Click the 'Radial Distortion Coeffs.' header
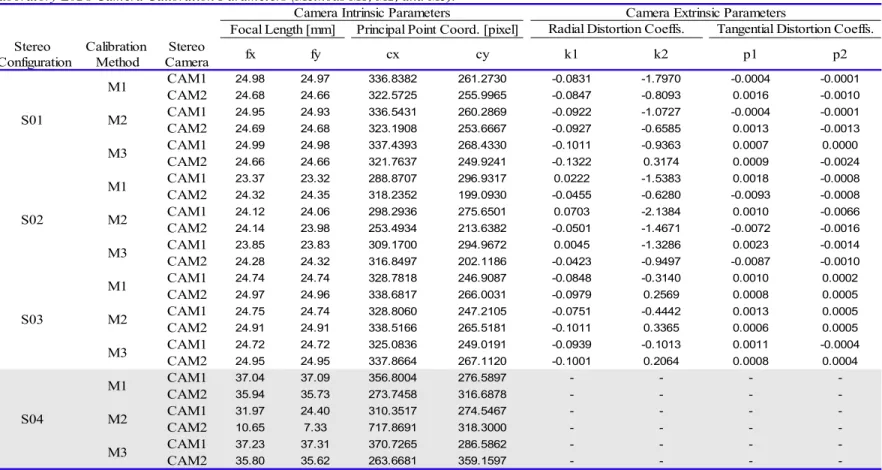Viewport: 882px width, 470px height. pos(616,29)
